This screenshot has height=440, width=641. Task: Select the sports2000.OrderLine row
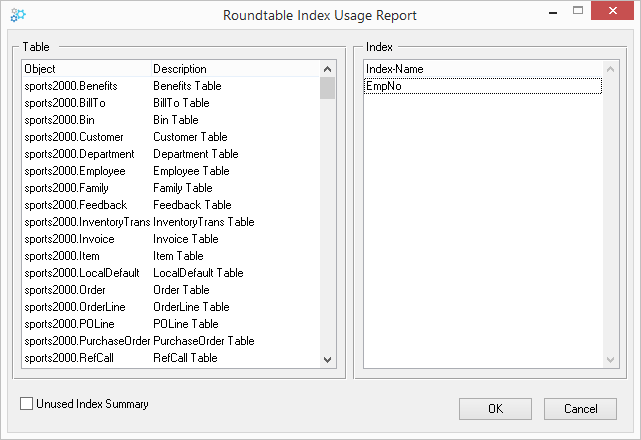tap(171, 307)
